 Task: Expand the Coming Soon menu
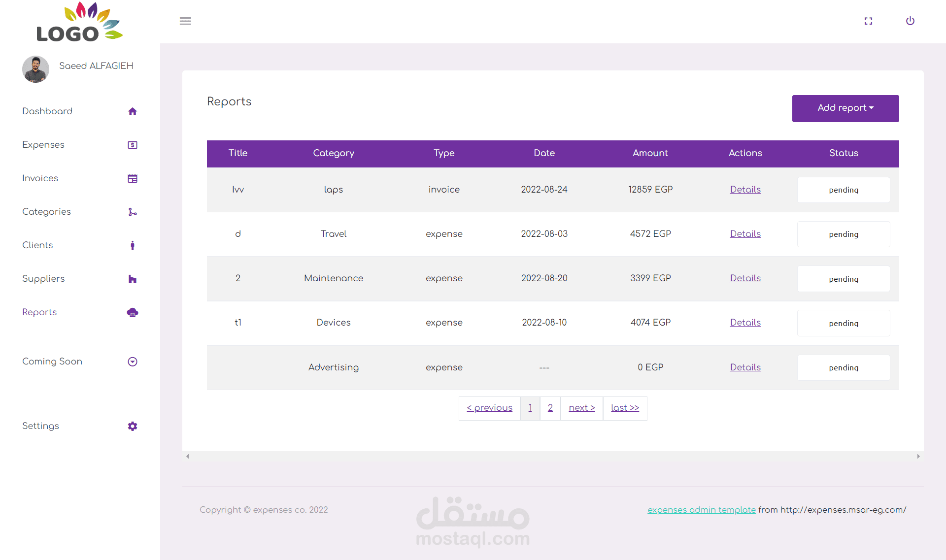pyautogui.click(x=132, y=362)
